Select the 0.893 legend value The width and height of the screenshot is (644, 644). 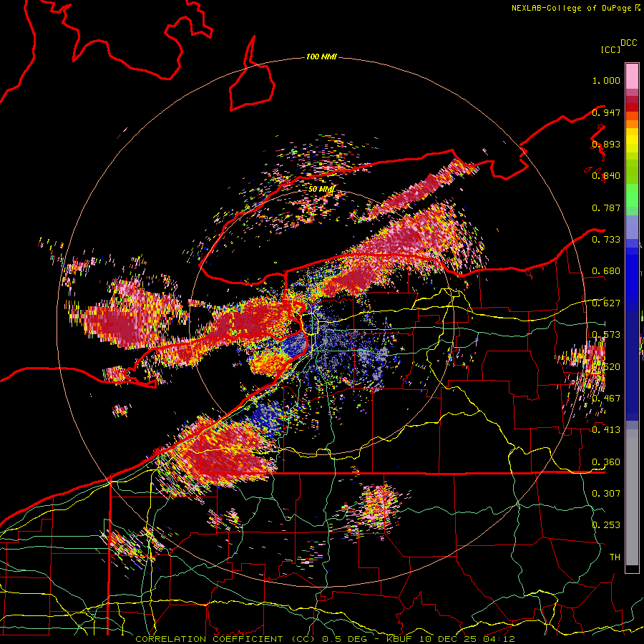click(606, 144)
